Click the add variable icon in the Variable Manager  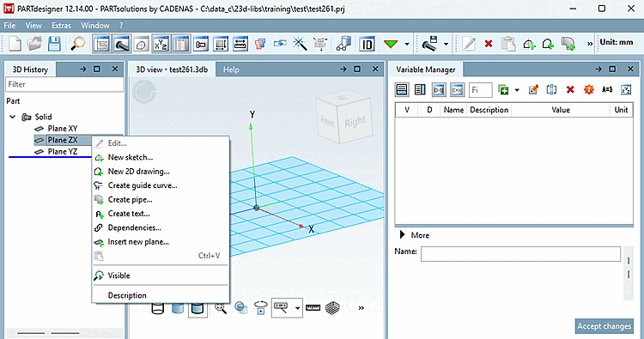503,90
